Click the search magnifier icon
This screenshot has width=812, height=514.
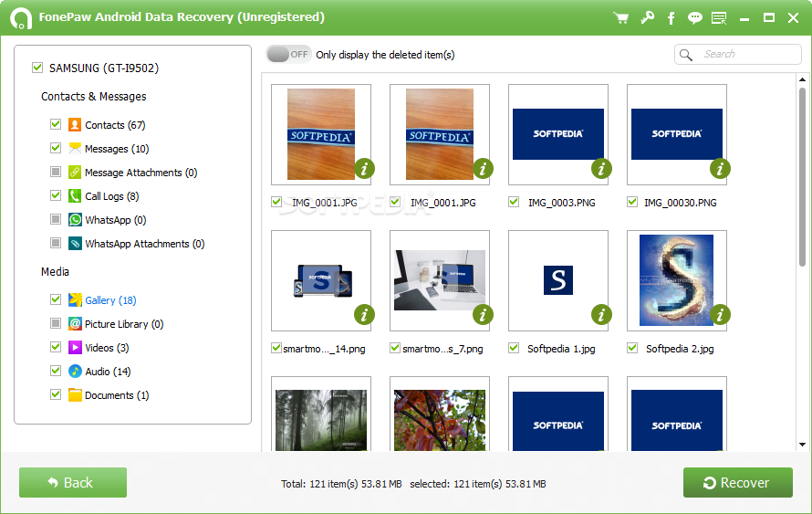tap(686, 55)
